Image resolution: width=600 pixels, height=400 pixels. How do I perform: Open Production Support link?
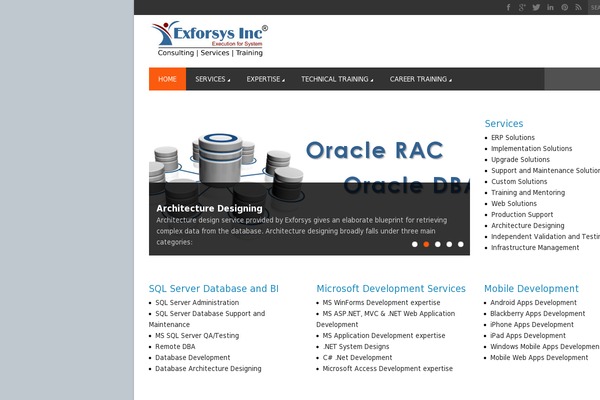[522, 214]
